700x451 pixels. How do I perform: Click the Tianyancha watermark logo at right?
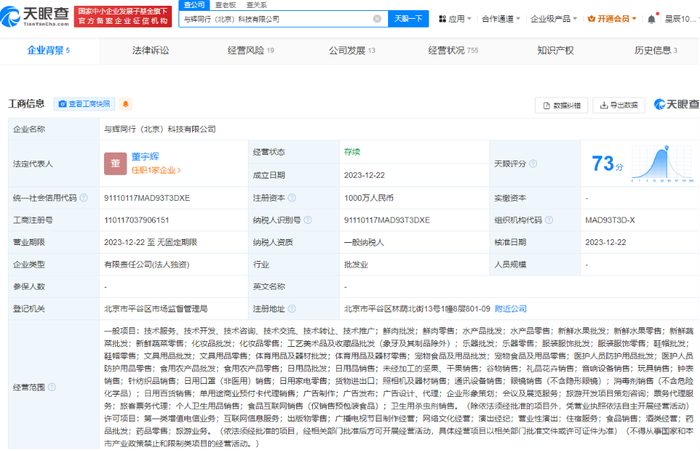pos(676,104)
